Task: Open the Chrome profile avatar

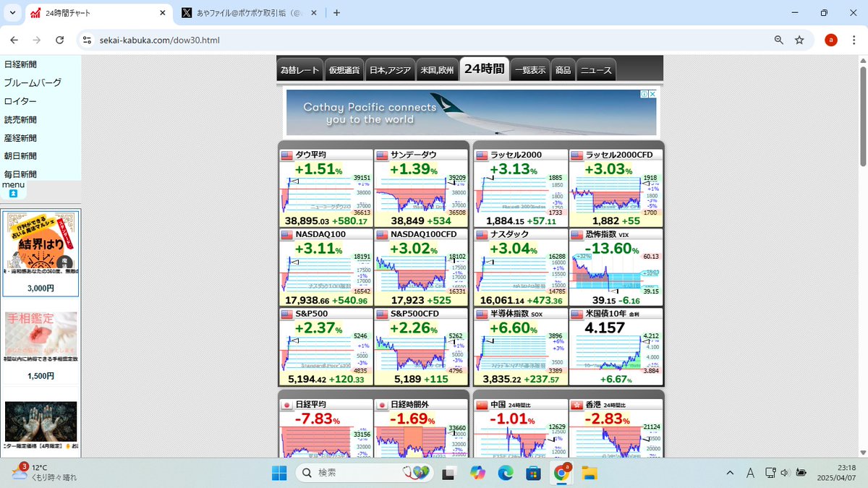Action: point(831,40)
